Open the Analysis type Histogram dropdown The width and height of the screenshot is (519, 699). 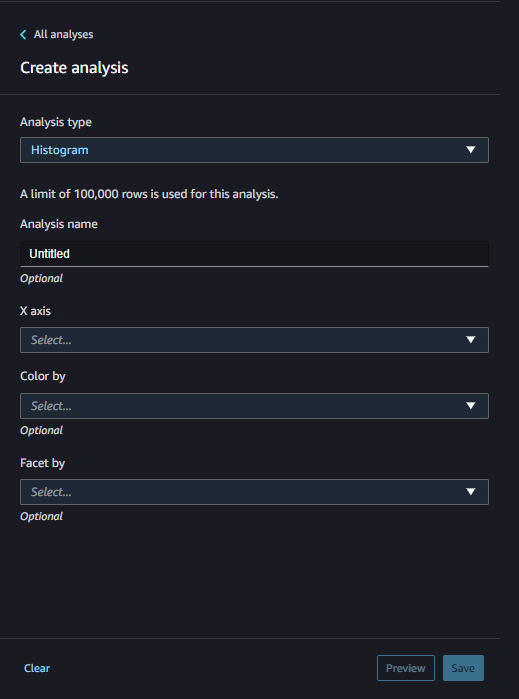[254, 150]
